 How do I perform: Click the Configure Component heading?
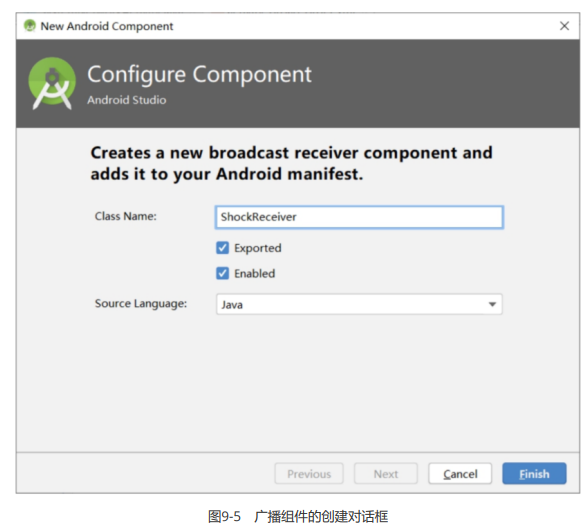pyautogui.click(x=199, y=75)
